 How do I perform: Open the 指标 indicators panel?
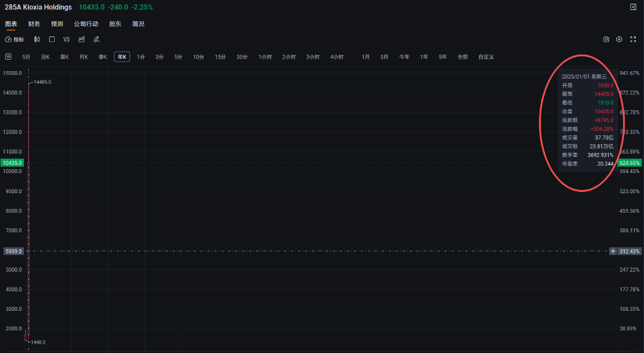point(14,39)
